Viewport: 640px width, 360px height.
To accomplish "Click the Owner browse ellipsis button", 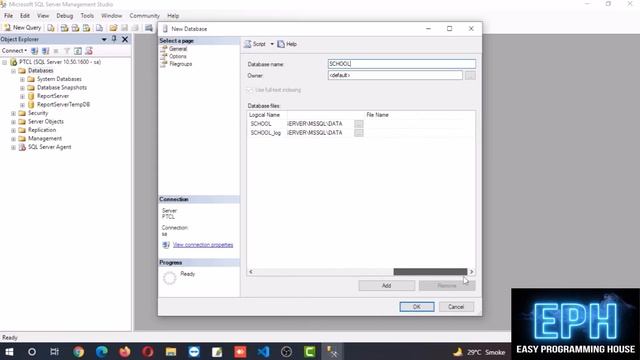I will point(470,75).
